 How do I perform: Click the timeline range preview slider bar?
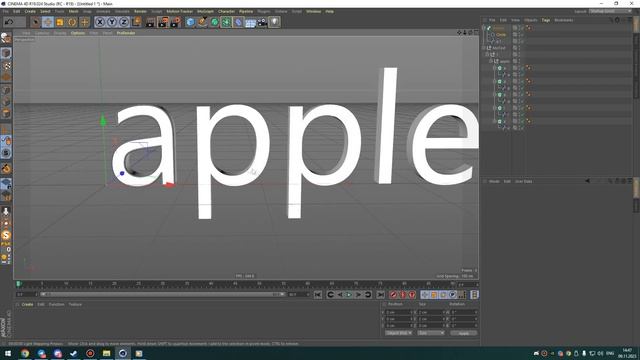coord(162,294)
